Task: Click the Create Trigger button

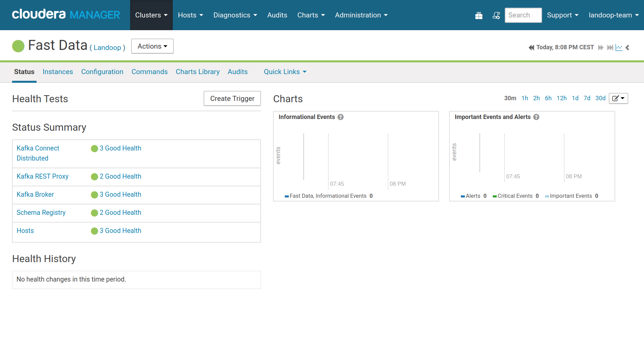Action: click(232, 99)
